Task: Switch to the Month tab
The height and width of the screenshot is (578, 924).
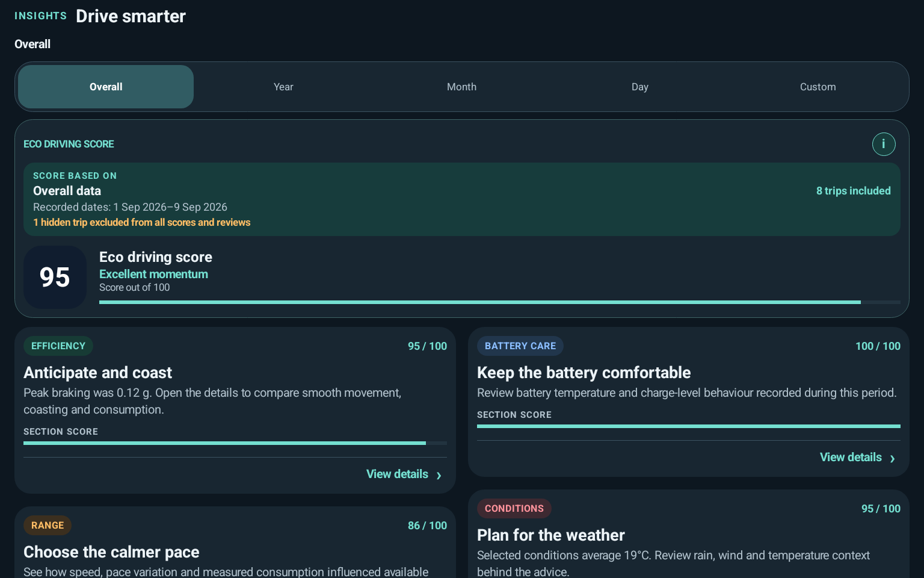Action: [x=461, y=87]
